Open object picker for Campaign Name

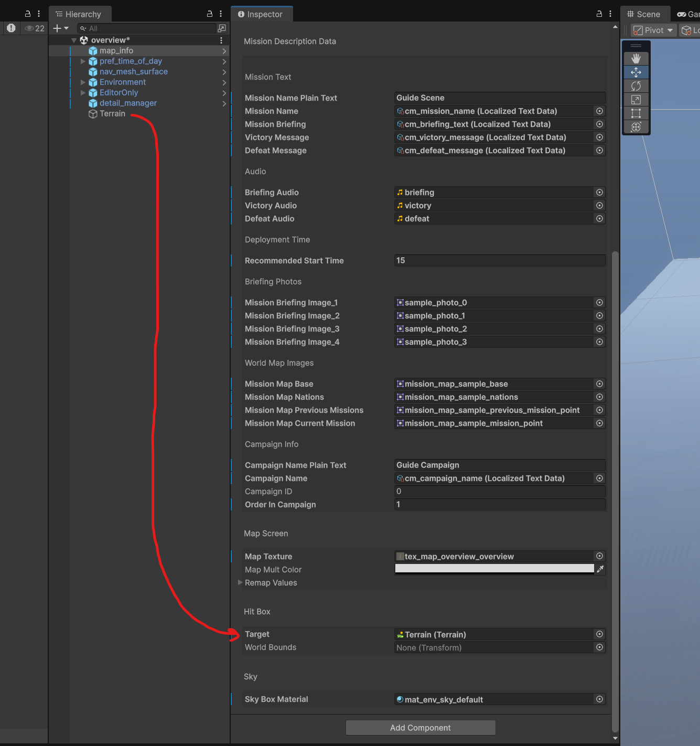(x=600, y=478)
